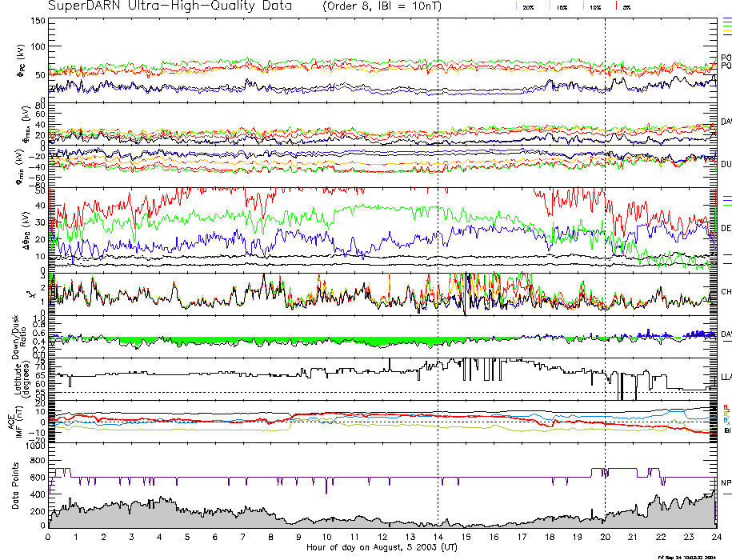
Task: Click hour 20 on the time axis
Action: click(x=604, y=537)
